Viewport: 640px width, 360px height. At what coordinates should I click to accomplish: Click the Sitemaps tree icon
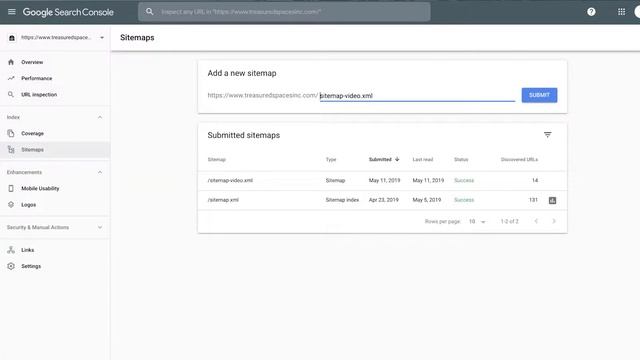click(x=11, y=150)
